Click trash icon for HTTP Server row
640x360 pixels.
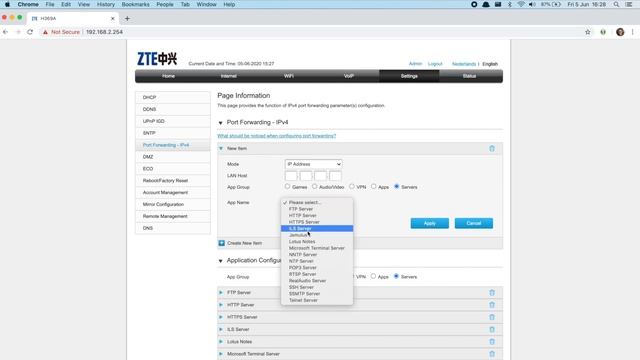[x=492, y=305]
